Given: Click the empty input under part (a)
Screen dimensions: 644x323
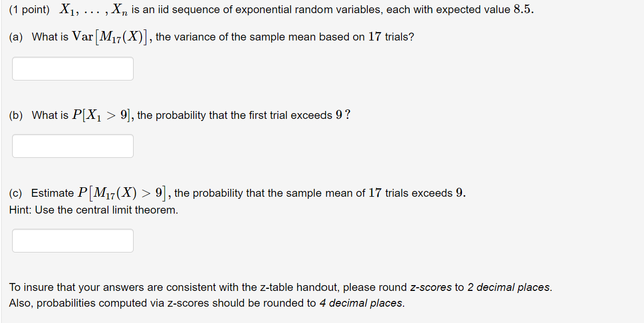Looking at the screenshot, I should pos(72,68).
